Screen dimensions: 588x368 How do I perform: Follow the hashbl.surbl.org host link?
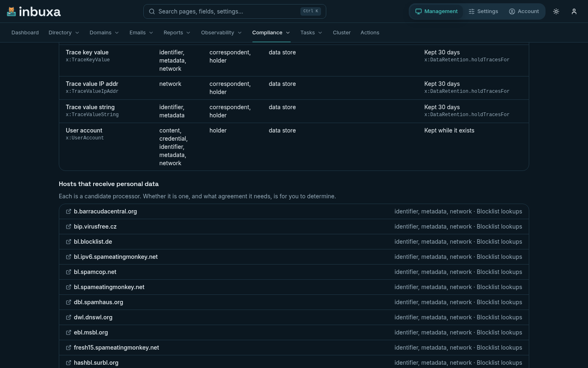(x=96, y=363)
